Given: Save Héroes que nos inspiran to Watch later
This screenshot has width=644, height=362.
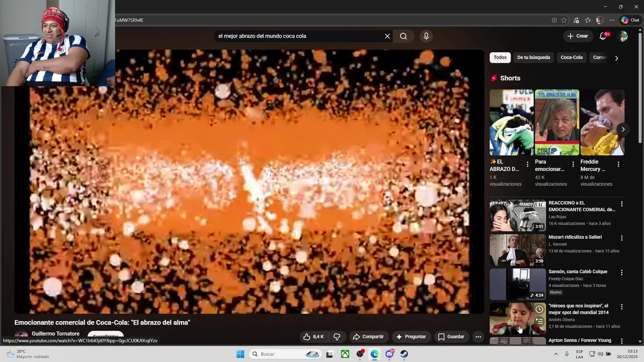Looking at the screenshot, I should pyautogui.click(x=539, y=310).
